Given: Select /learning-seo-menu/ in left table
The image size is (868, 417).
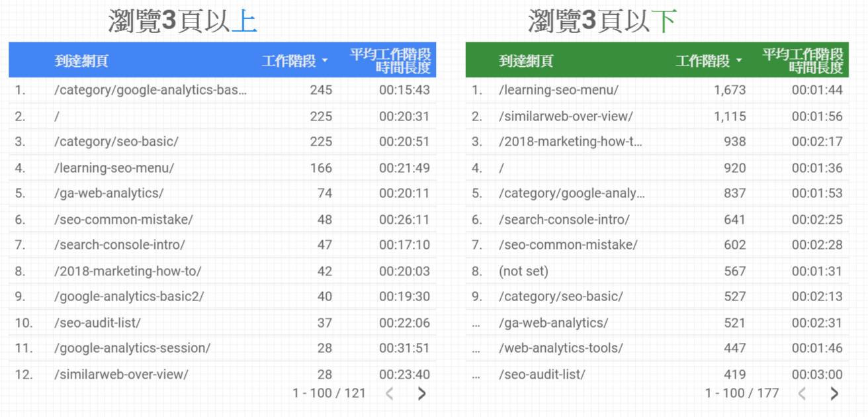Looking at the screenshot, I should coord(114,168).
